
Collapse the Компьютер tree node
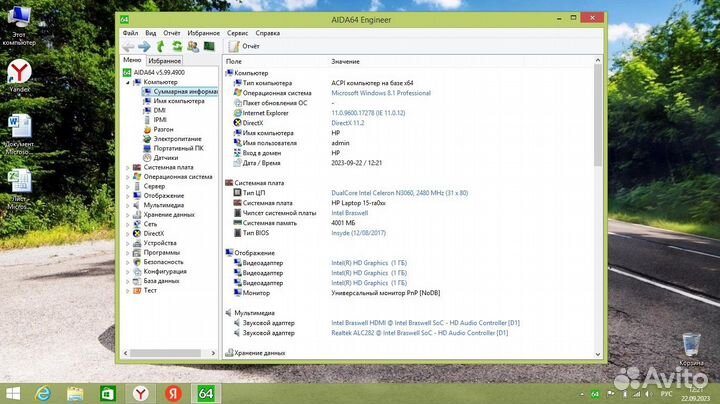[128, 82]
